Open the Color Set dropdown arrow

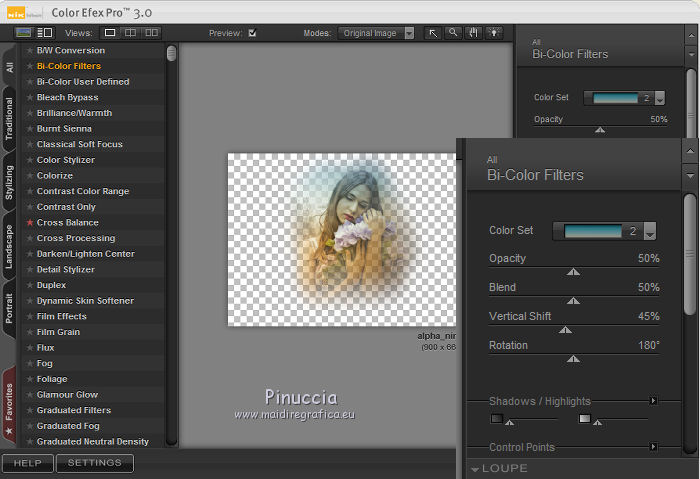tap(650, 232)
